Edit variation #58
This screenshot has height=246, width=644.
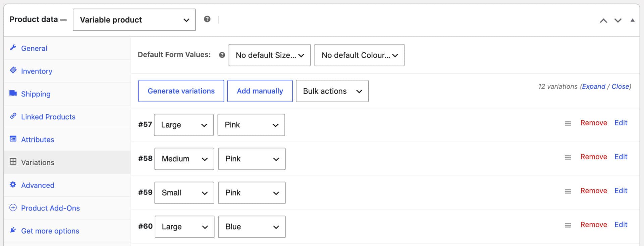621,157
